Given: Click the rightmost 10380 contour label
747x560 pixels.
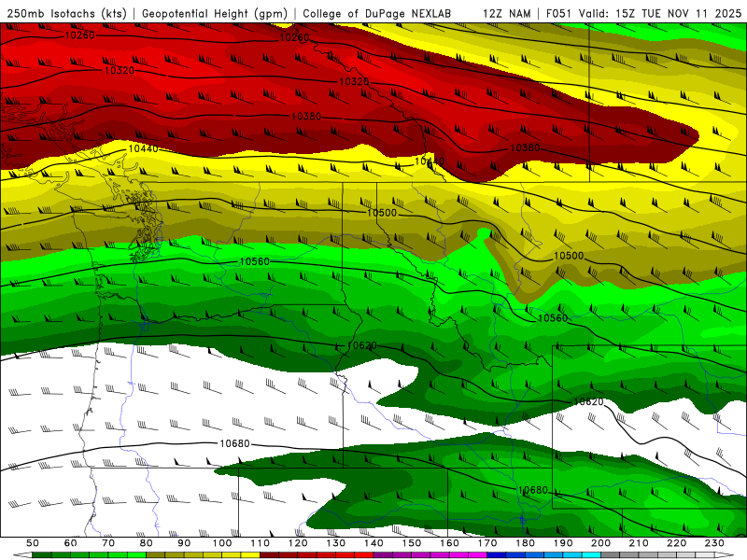Looking at the screenshot, I should coord(525,148).
